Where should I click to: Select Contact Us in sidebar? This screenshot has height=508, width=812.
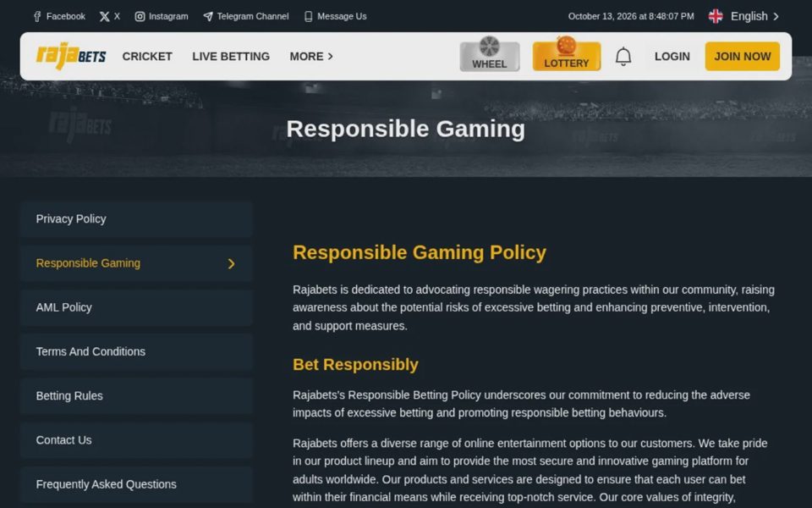click(136, 440)
